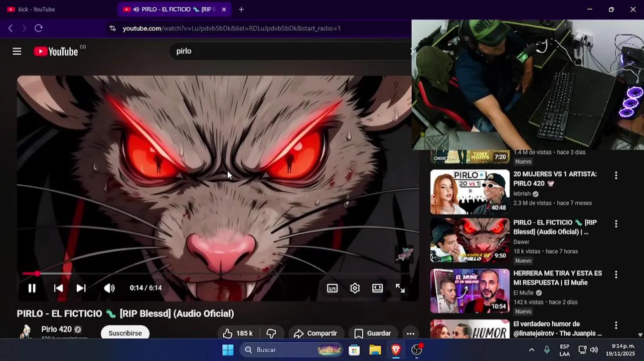Open options for Dawer's video
The height and width of the screenshot is (361, 644).
coord(616,224)
